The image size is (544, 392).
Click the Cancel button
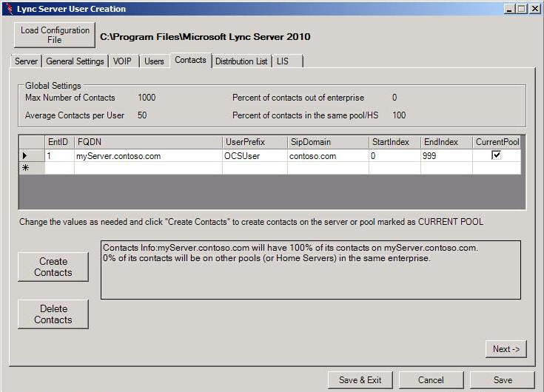[431, 380]
